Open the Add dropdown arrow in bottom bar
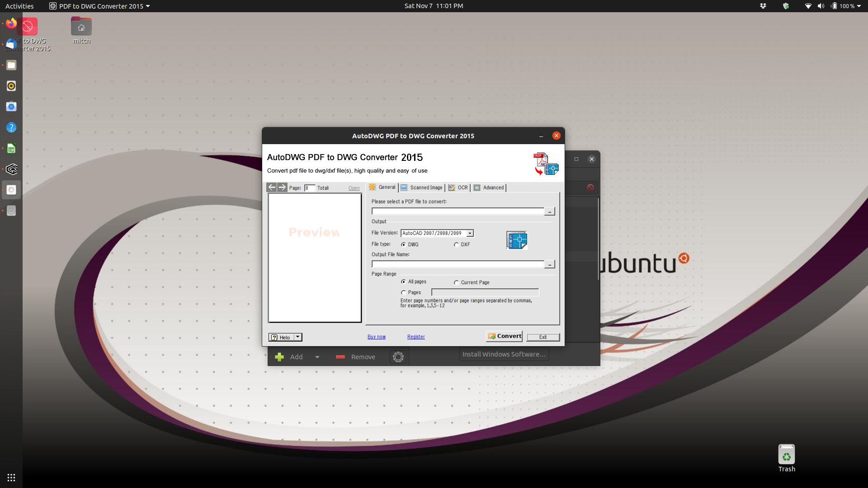This screenshot has width=868, height=488. coord(317,357)
